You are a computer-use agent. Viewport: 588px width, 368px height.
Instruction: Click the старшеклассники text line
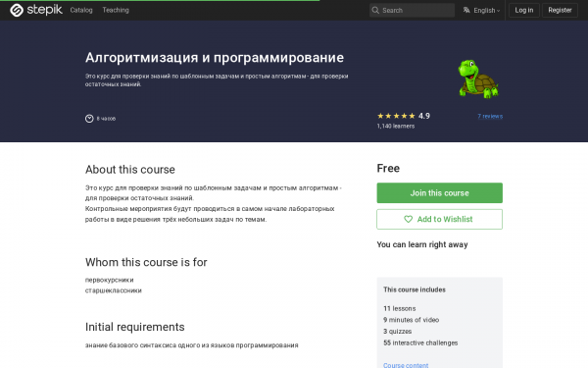(114, 290)
